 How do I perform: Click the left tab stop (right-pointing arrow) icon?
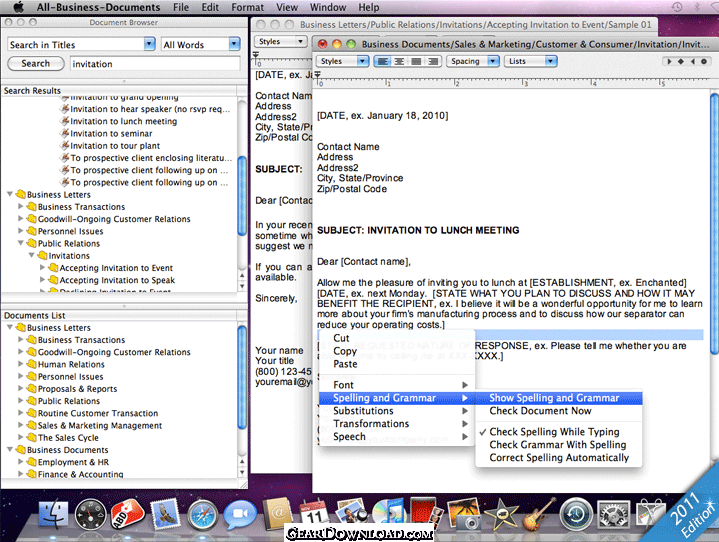669,61
